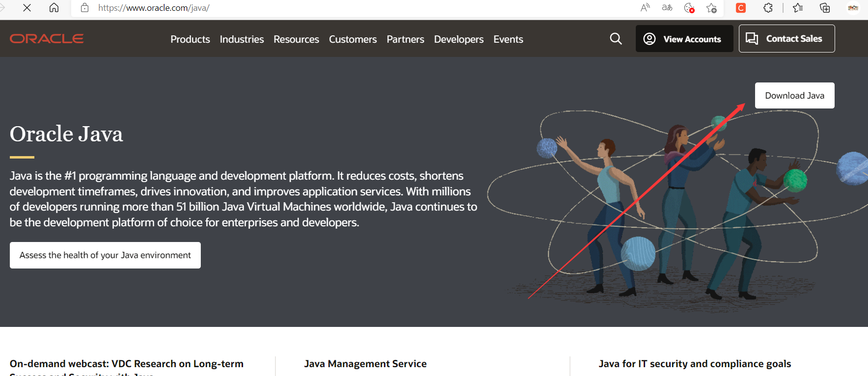Open the Resources menu

coord(296,39)
